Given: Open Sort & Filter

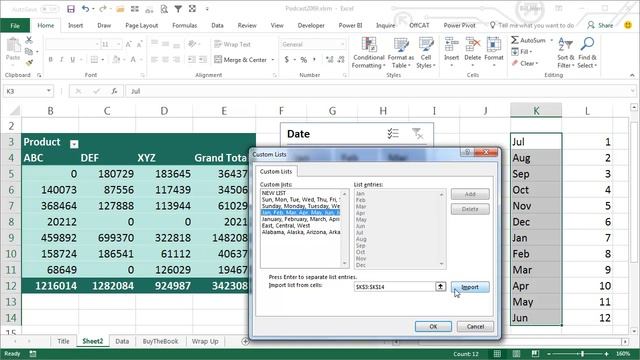Looking at the screenshot, I should pyautogui.click(x=566, y=53).
